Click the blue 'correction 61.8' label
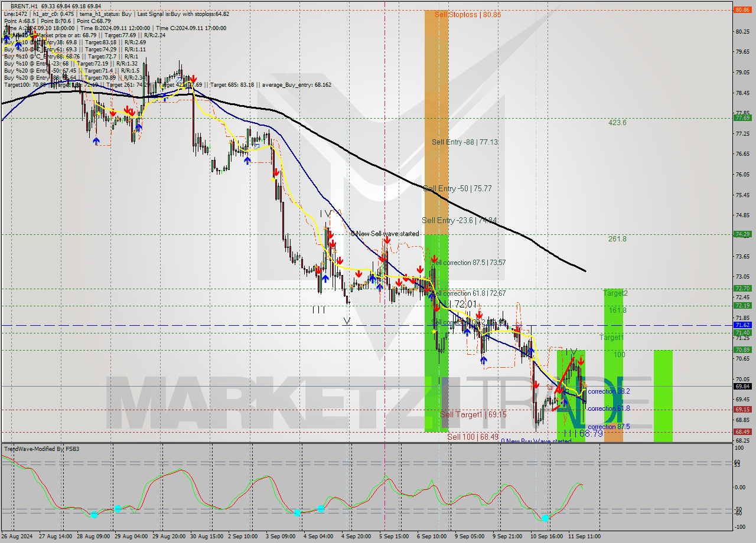The image size is (756, 543). click(609, 408)
